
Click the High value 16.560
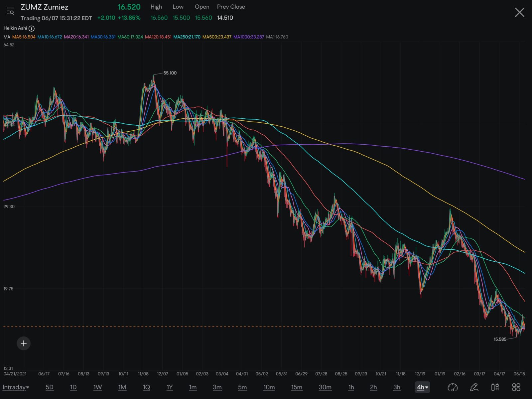(159, 18)
